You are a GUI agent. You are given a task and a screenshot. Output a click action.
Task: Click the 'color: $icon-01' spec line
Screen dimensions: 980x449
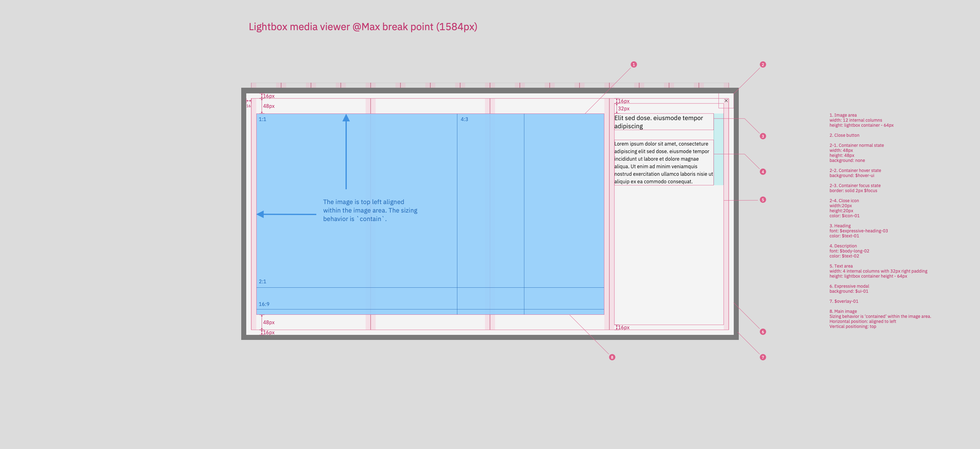tap(844, 216)
